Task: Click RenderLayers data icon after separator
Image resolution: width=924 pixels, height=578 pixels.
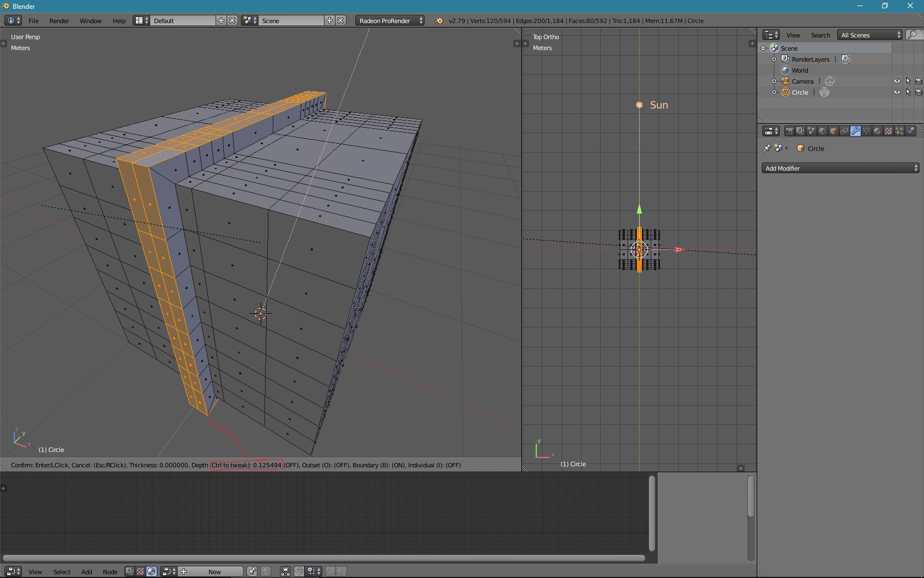Action: (846, 59)
